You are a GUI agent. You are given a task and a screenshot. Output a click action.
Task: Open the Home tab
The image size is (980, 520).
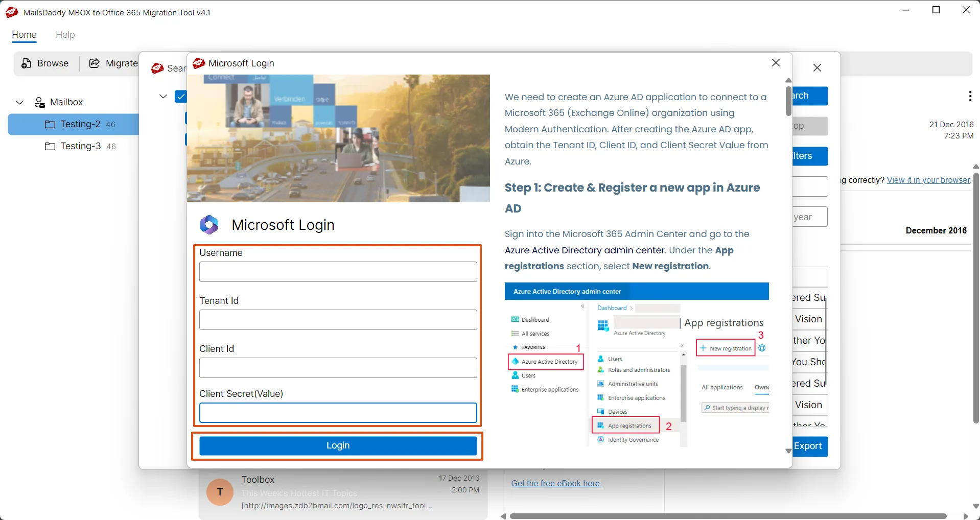click(24, 35)
